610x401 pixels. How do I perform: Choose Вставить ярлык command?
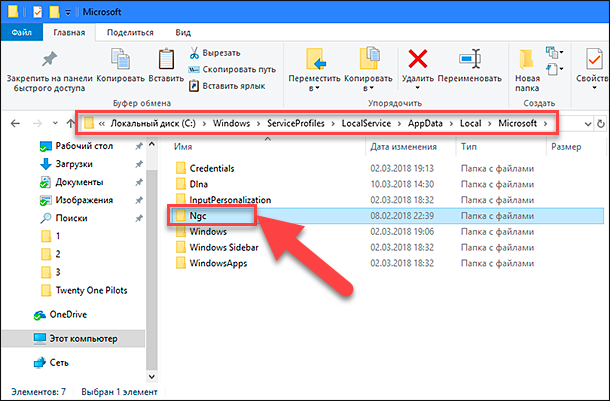pos(227,86)
